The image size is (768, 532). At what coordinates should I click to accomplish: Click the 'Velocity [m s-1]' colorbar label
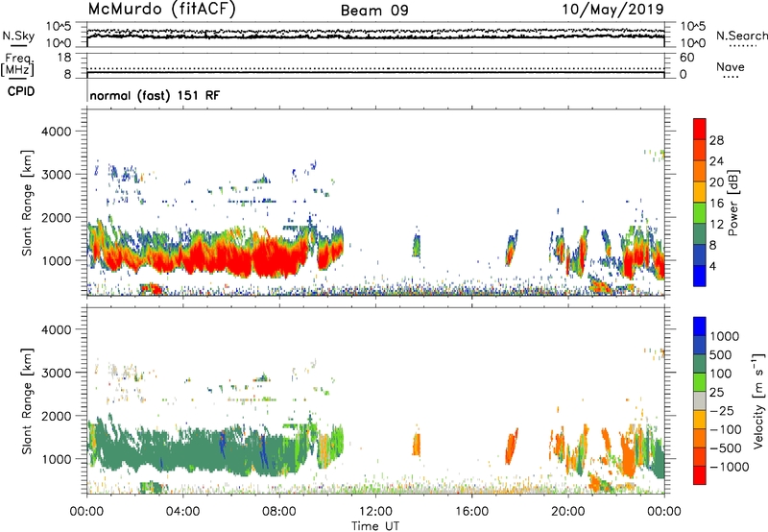point(759,400)
